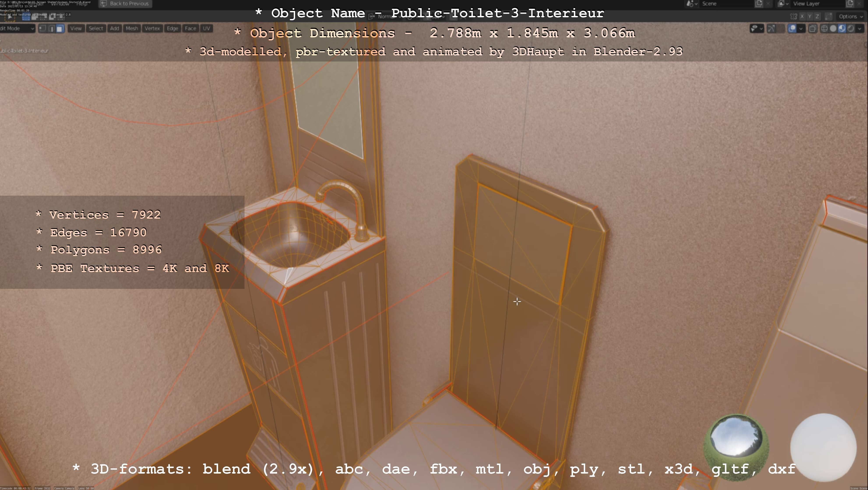Open the Mesh menu

pyautogui.click(x=132, y=29)
